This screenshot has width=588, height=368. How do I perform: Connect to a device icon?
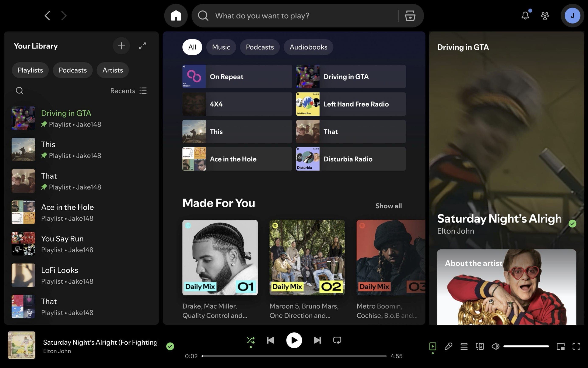[480, 346]
